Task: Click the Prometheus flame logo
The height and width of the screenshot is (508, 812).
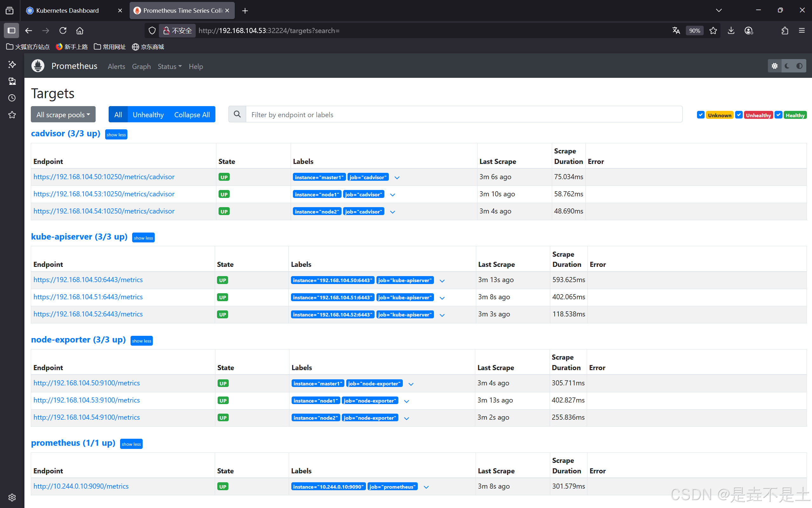Action: click(38, 66)
